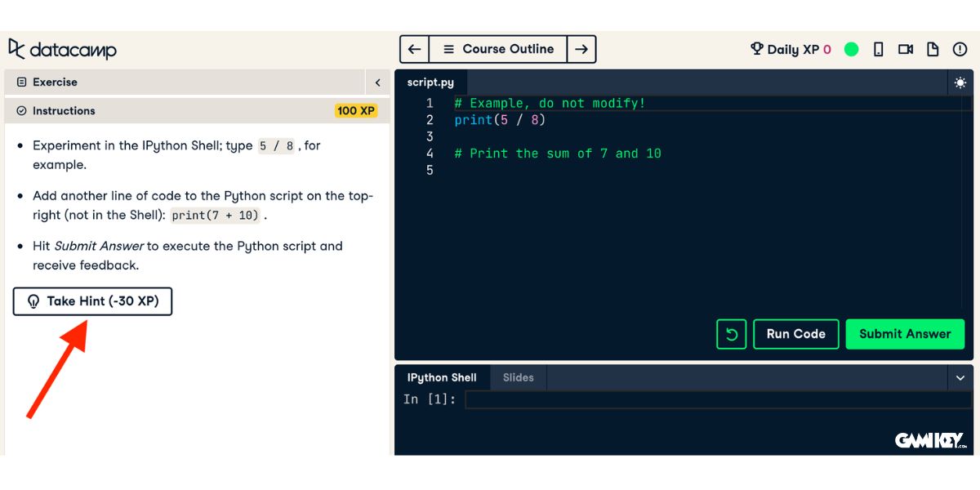The height and width of the screenshot is (490, 980).
Task: Collapse the Exercise panel chevron
Action: pos(377,82)
